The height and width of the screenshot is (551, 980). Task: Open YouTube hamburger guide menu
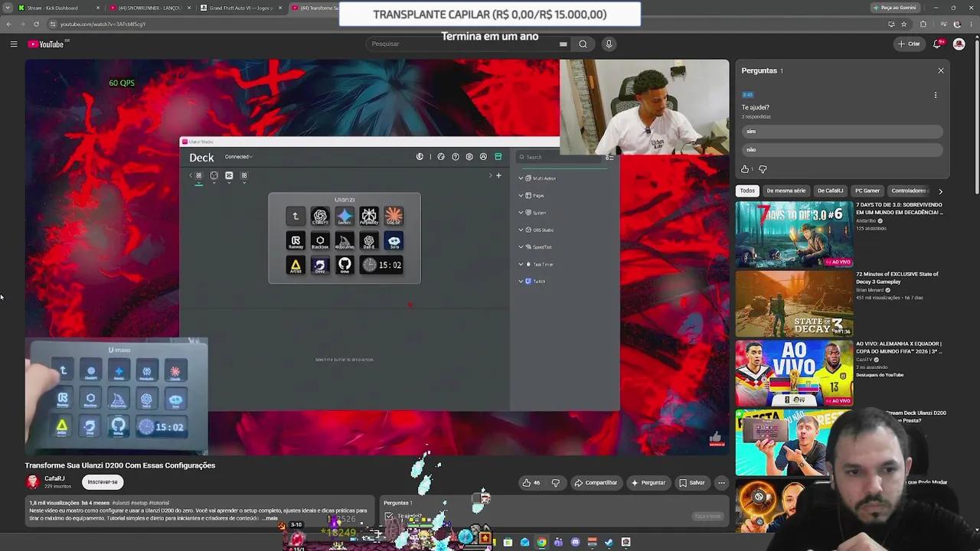(x=14, y=44)
